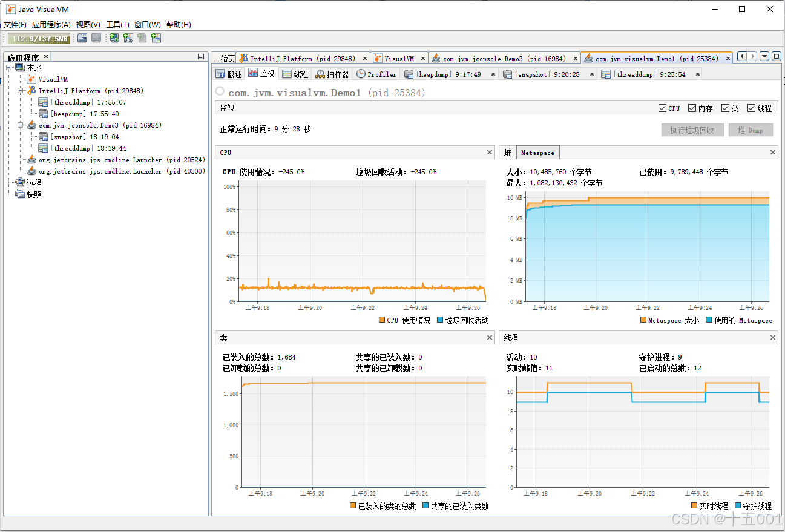Click the Add JMX Connection toolbar icon
Image resolution: width=785 pixels, height=532 pixels.
click(128, 38)
